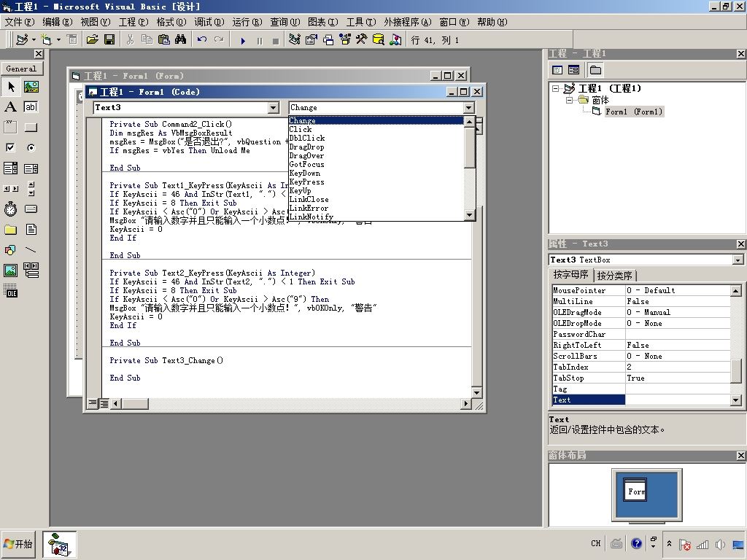Select the OLE container tool
747x560 pixels.
click(10, 291)
